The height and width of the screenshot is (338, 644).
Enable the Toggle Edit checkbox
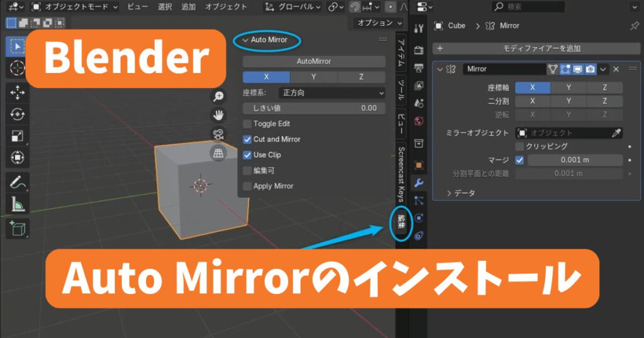coord(247,124)
